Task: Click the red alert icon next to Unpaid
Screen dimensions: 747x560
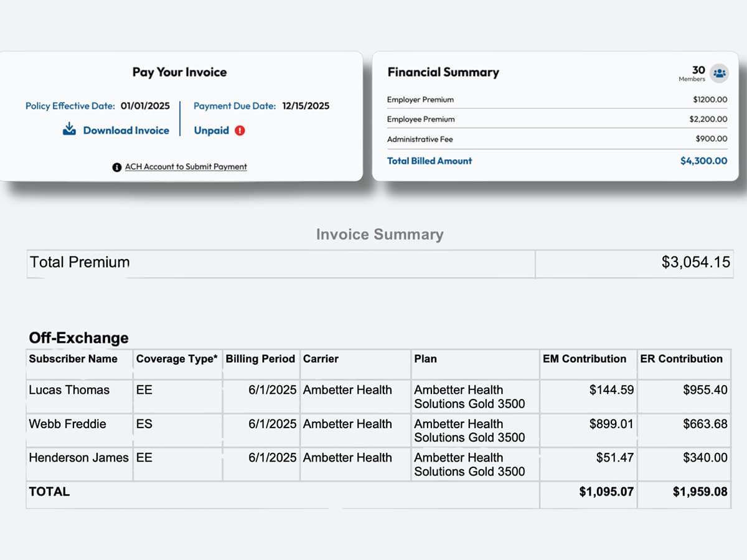Action: [x=240, y=131]
